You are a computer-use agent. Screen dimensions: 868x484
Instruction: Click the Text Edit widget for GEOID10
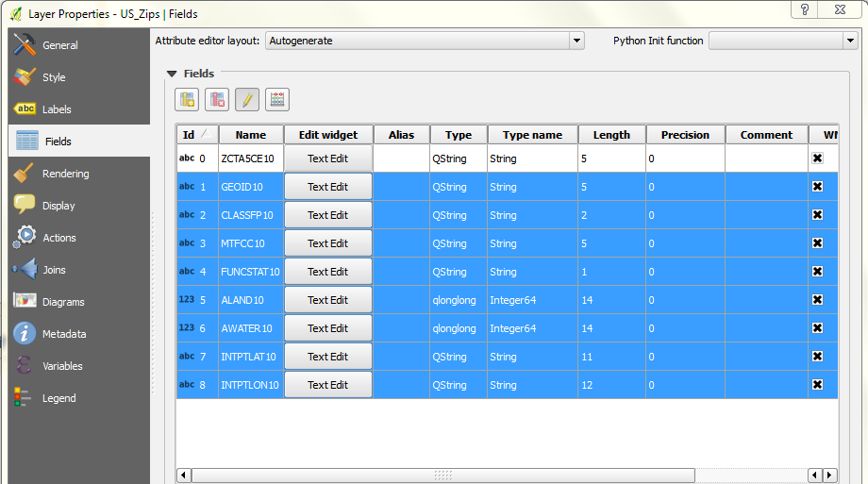[x=327, y=187]
